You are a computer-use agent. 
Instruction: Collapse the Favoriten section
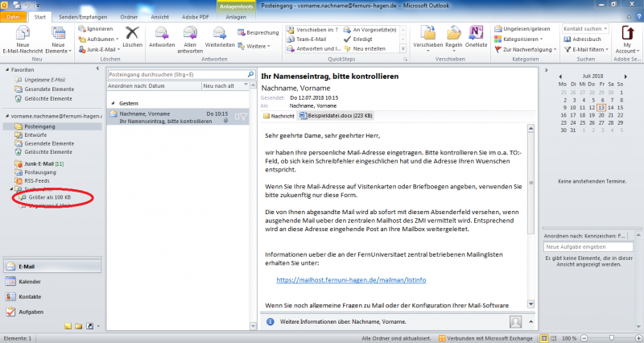click(7, 70)
